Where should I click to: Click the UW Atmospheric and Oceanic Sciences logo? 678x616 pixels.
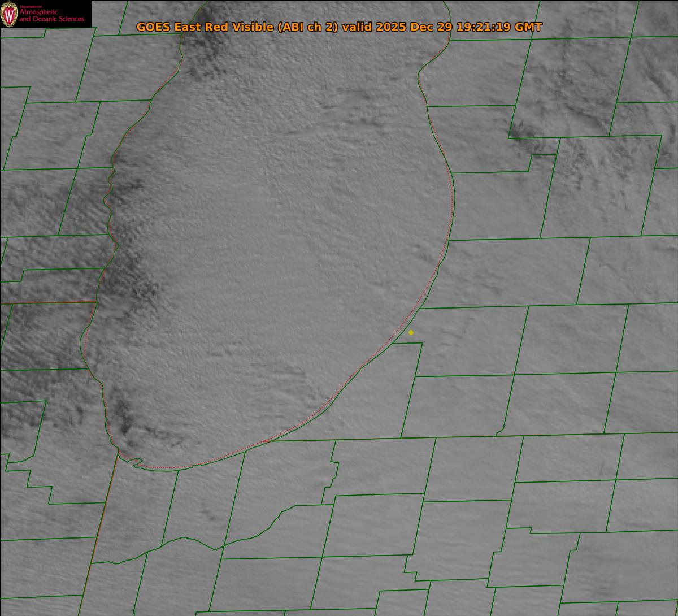[45, 14]
